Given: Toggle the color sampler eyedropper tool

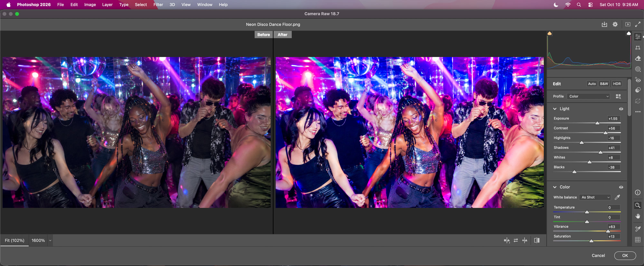Looking at the screenshot, I should click(638, 229).
